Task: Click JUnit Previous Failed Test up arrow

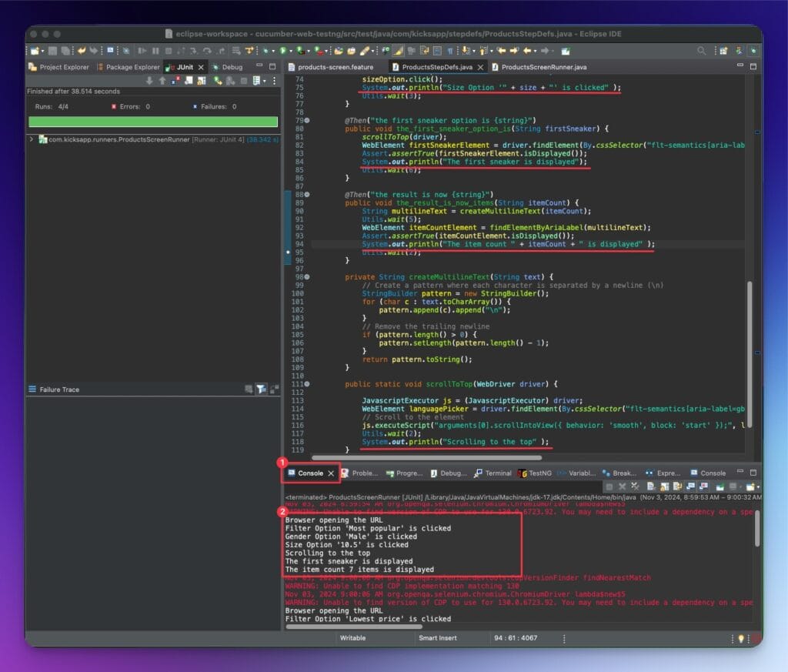Action: (162, 80)
